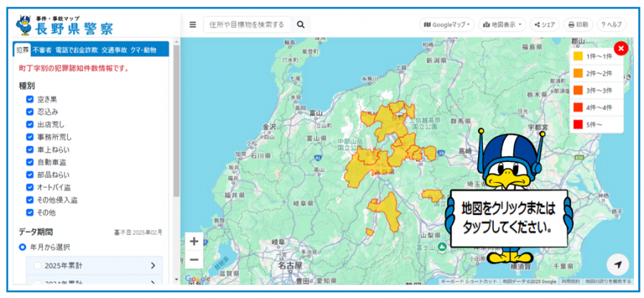The width and height of the screenshot is (644, 298).
Task: Tick the 2025年累計 checkbox
Action: click(38, 266)
